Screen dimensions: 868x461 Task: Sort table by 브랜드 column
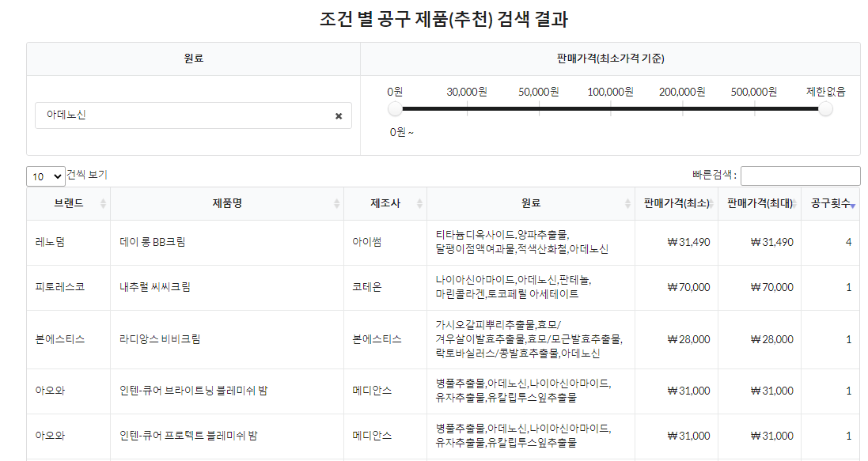point(69,204)
